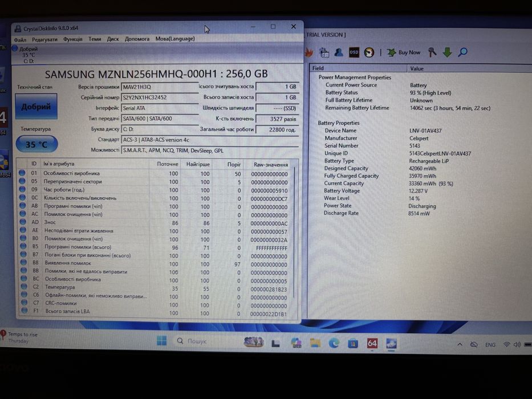Open Microsoft Edge from the taskbar
The height and width of the screenshot is (399, 532).
click(x=334, y=344)
